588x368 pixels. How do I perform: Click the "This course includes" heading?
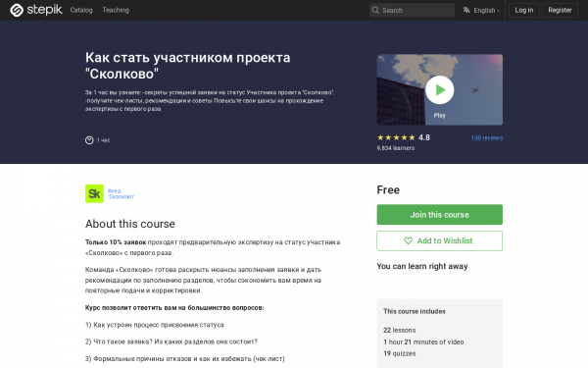click(415, 311)
